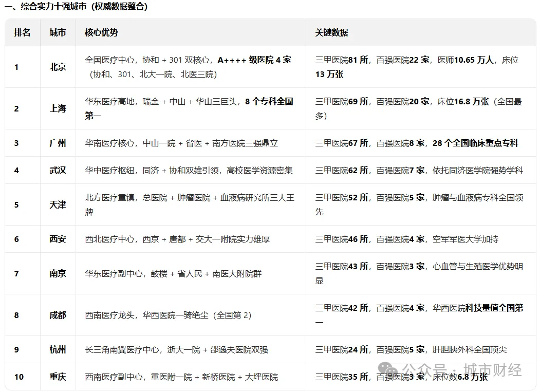The image size is (539, 392).
Task: Click the 关键数据 column header
Action: pyautogui.click(x=332, y=33)
